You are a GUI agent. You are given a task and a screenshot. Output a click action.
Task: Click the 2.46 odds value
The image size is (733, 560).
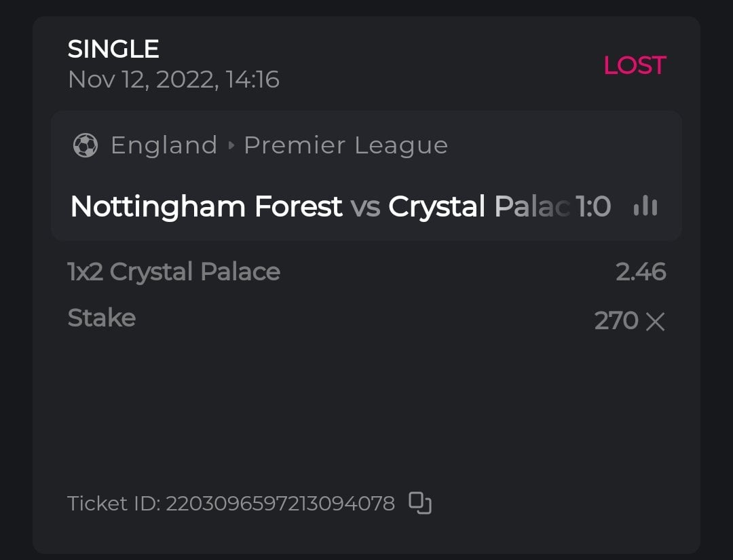pos(641,272)
